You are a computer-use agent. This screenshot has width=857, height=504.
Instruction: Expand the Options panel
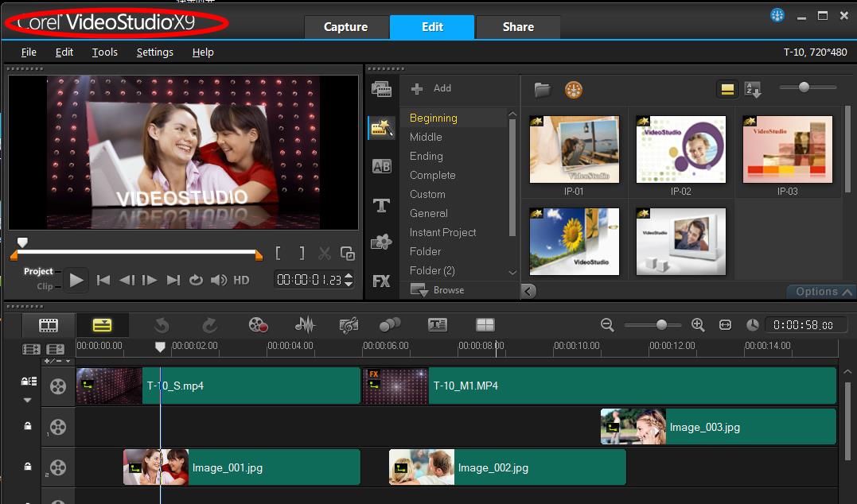tap(821, 292)
